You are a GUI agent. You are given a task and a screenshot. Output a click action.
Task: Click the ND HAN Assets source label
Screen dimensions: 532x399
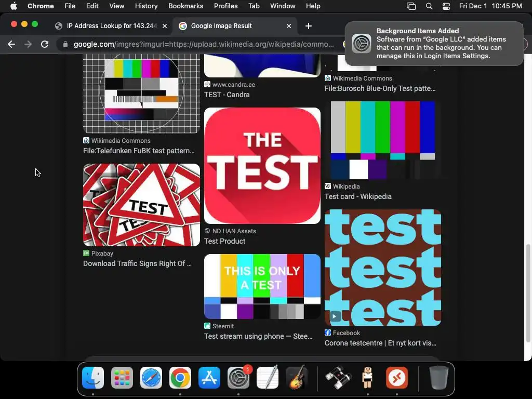click(234, 231)
